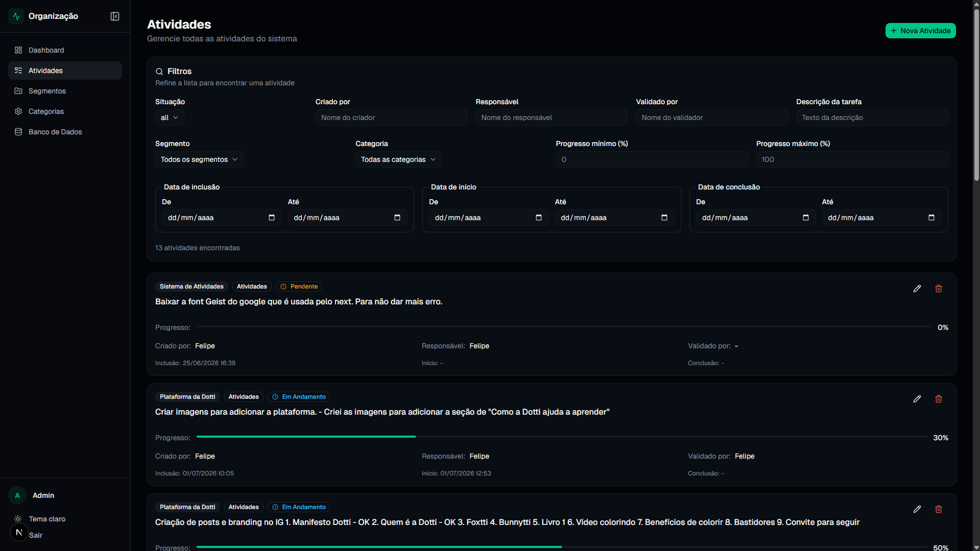Click the Categorias gear icon
The width and height of the screenshot is (980, 551).
point(18,111)
